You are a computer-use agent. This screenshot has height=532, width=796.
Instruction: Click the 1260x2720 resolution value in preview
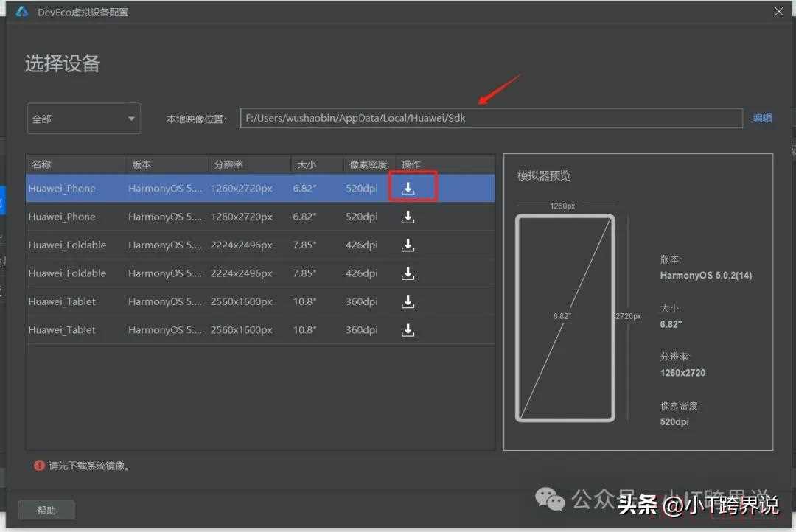click(x=682, y=373)
